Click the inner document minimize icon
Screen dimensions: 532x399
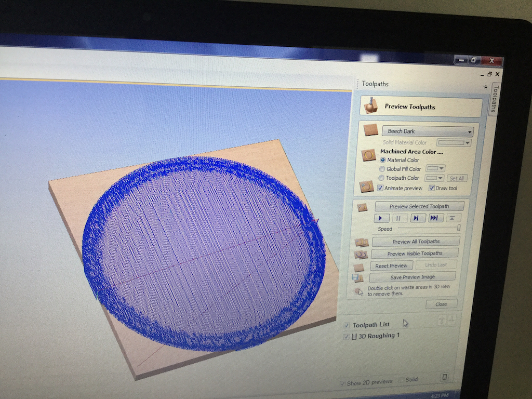tap(482, 75)
